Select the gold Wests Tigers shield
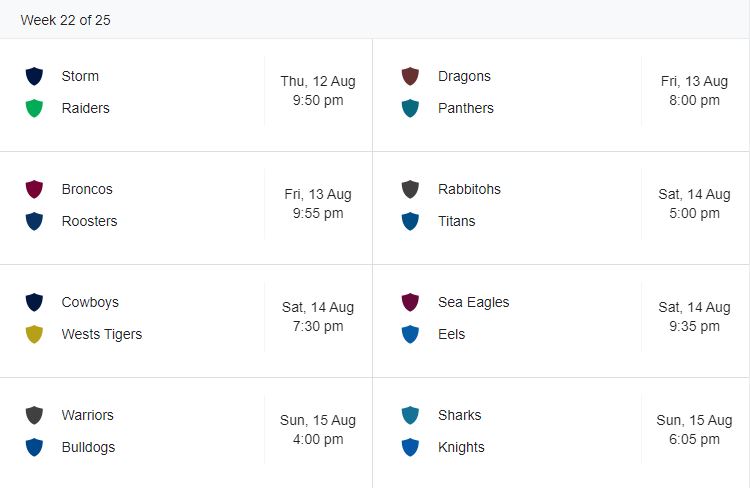The height and width of the screenshot is (488, 750). (34, 334)
